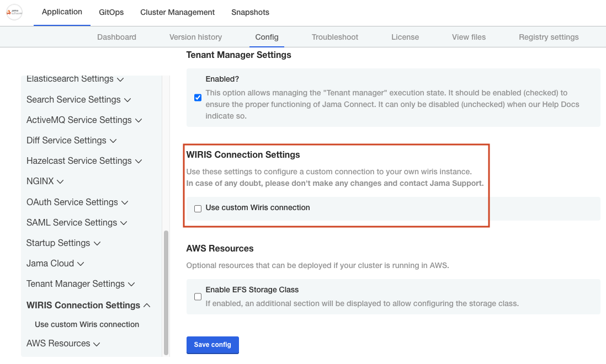The height and width of the screenshot is (364, 606).
Task: Select NGINX in the sidebar
Action: [40, 181]
